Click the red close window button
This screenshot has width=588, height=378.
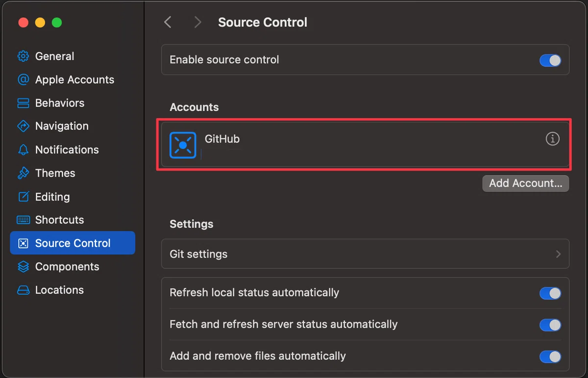(x=23, y=23)
